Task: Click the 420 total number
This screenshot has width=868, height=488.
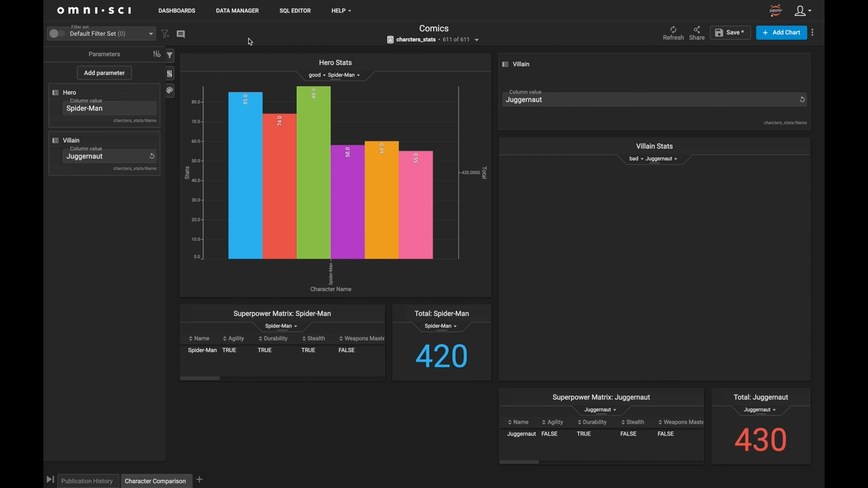Action: 441,356
